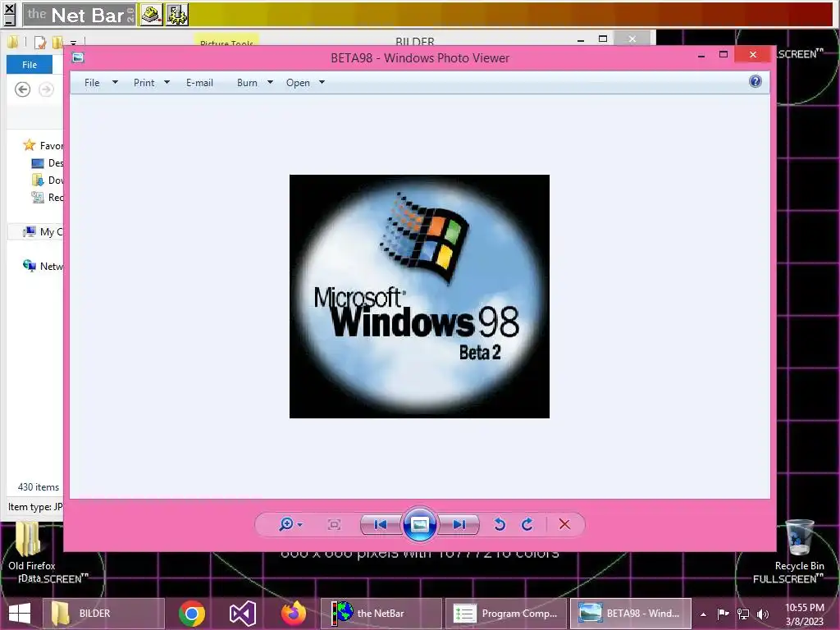
Task: Click the Back arrow in BILDER Explorer
Action: point(22,89)
